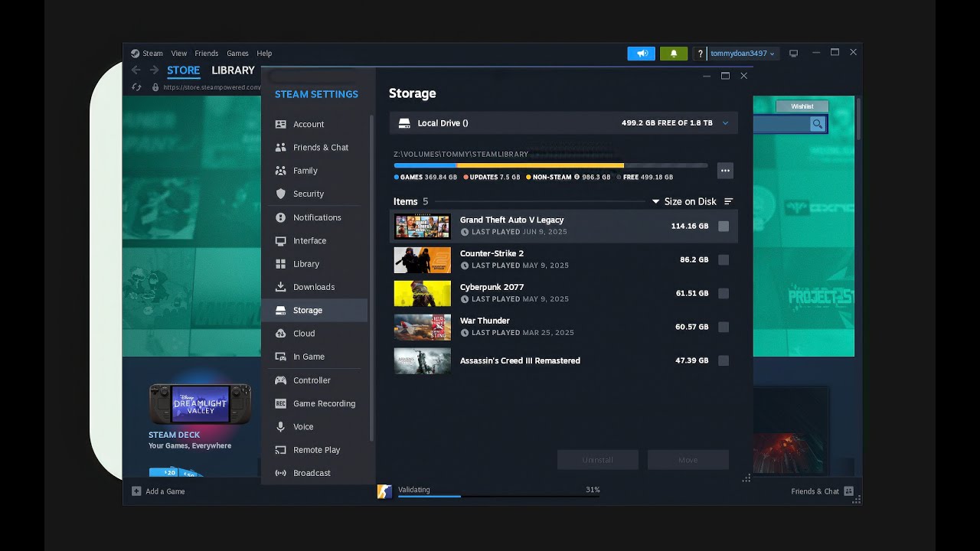Open the Steam Deck Dreamlight Valley promo
Screen dimensions: 980x551
point(200,404)
